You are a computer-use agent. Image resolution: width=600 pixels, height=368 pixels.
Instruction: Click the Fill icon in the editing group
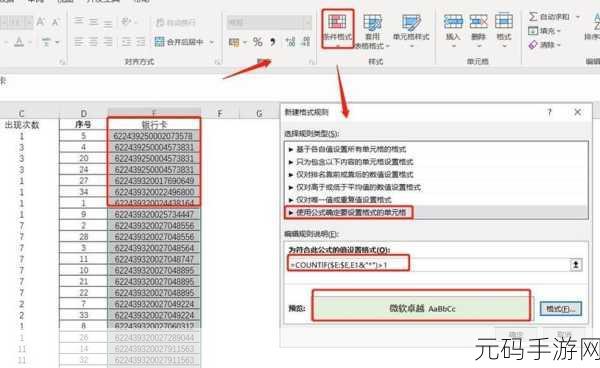533,31
